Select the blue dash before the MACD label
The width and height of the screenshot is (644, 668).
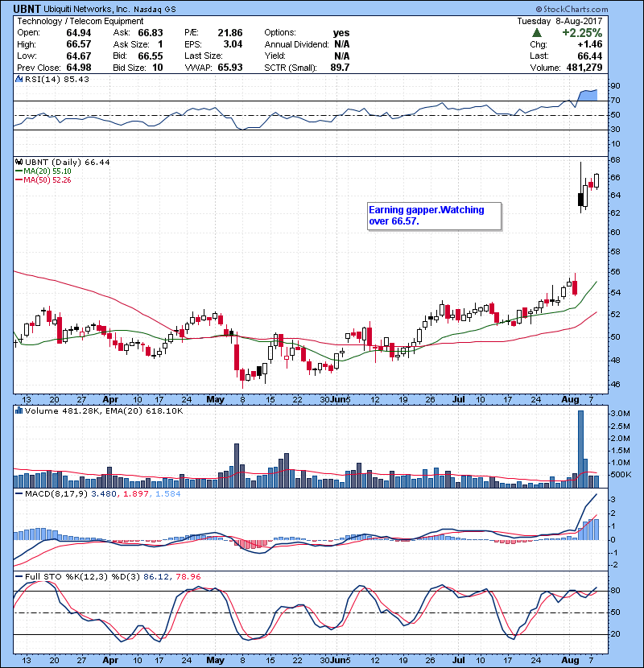19,494
